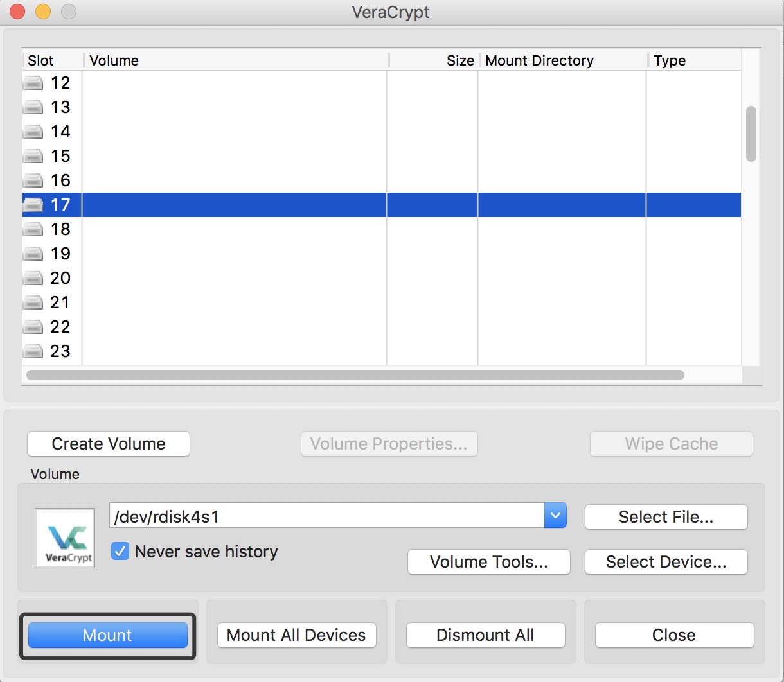Screen dimensions: 784x682
Task: Select the drive icon for slot 18
Action: (33, 229)
